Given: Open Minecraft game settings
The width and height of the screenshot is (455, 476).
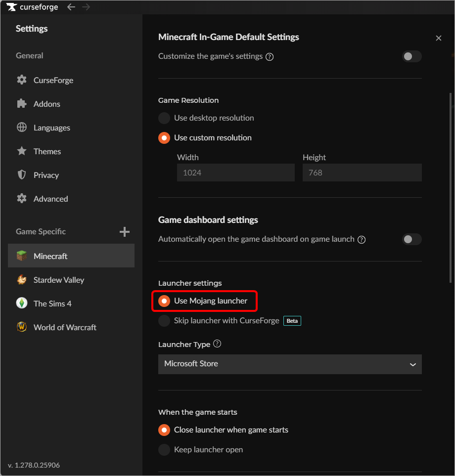Looking at the screenshot, I should click(71, 256).
